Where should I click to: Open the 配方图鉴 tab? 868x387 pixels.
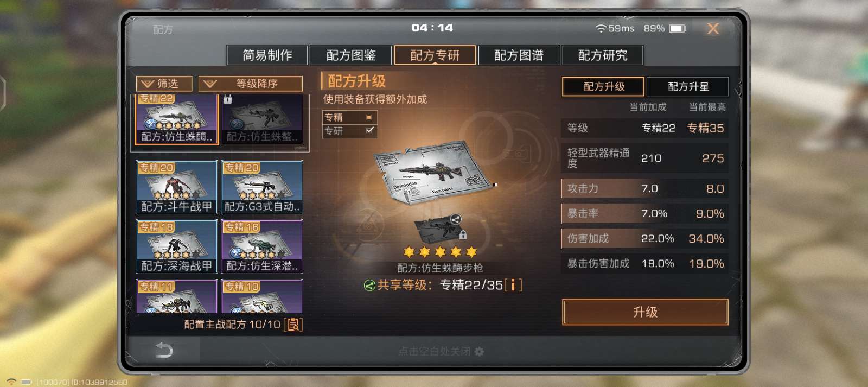[351, 55]
